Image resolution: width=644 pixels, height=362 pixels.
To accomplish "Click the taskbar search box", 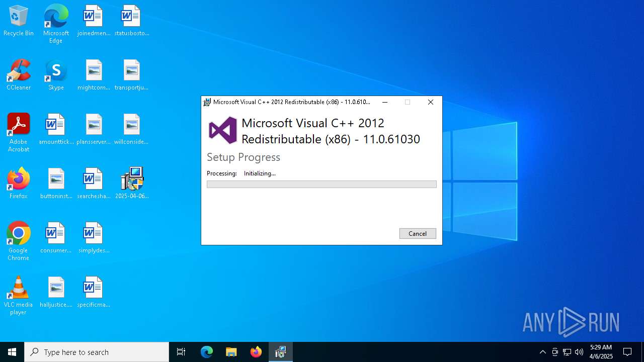I will pyautogui.click(x=97, y=352).
